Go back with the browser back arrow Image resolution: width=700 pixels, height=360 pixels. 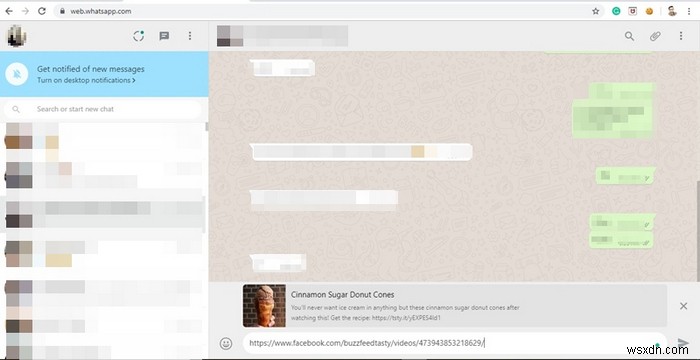9,11
